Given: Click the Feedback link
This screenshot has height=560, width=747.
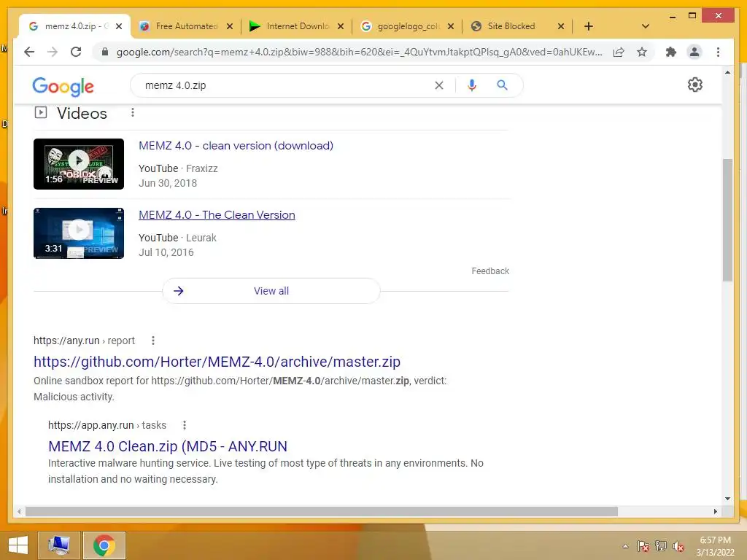Looking at the screenshot, I should coord(490,271).
